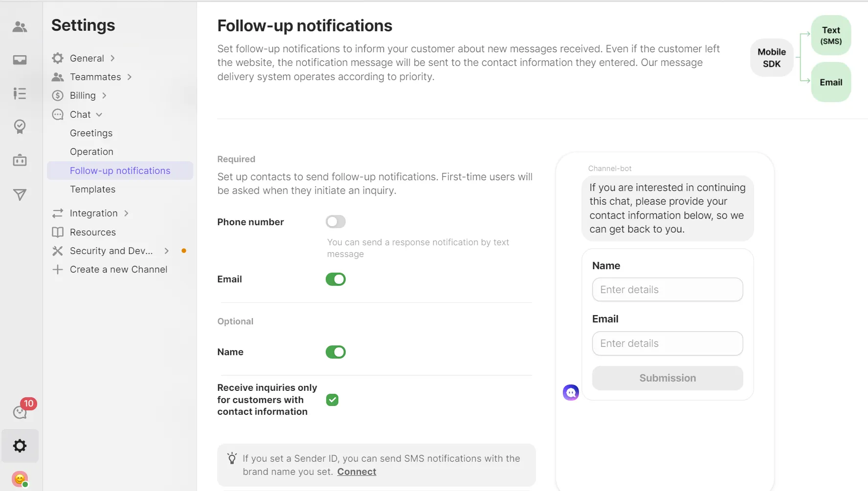The image size is (868, 491).
Task: Click the purple chat-bot avatar in preview
Action: [571, 392]
